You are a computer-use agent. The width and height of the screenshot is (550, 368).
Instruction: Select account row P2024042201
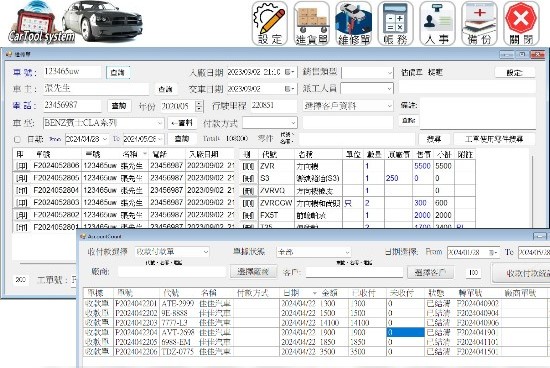point(316,303)
